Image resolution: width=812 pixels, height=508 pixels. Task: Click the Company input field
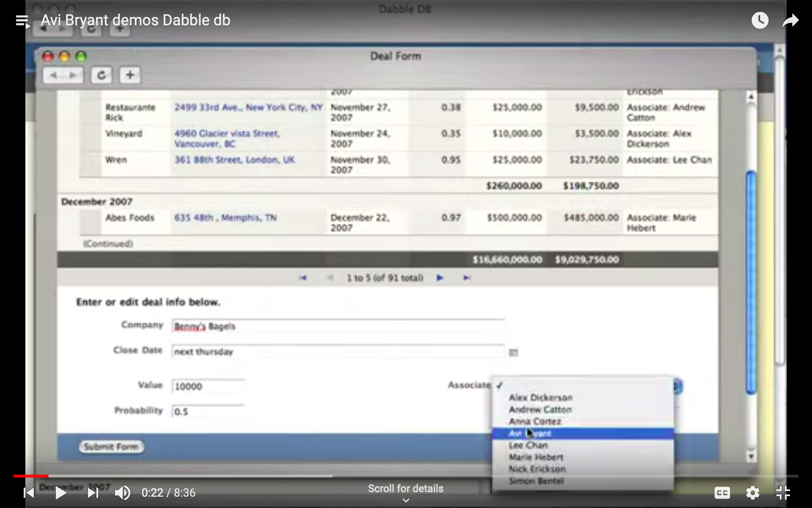coord(338,326)
